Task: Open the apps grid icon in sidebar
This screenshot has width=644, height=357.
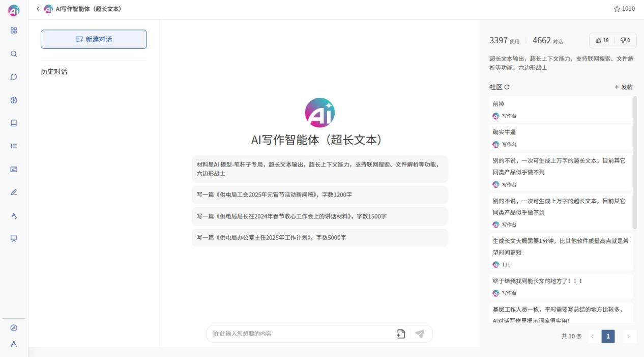Action: pos(14,31)
